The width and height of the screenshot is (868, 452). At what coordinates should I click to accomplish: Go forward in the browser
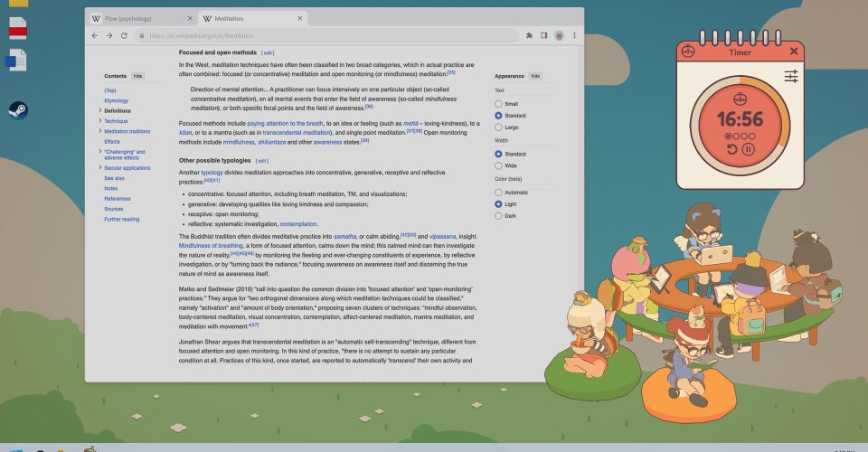(x=109, y=35)
